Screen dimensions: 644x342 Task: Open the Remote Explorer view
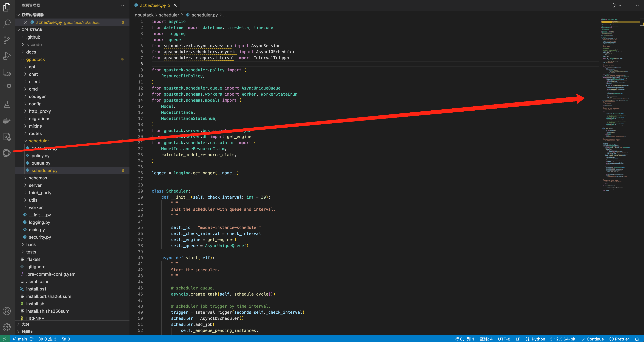pyautogui.click(x=7, y=72)
